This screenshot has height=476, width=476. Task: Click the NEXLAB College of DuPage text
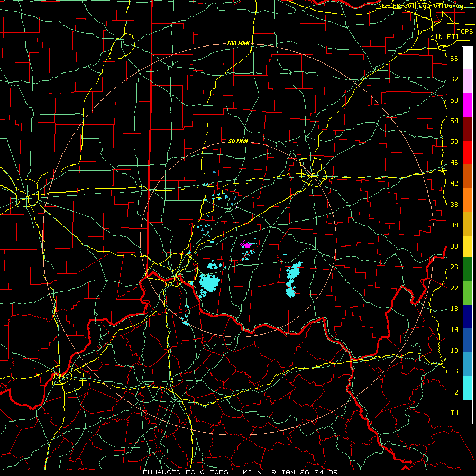[x=426, y=6]
